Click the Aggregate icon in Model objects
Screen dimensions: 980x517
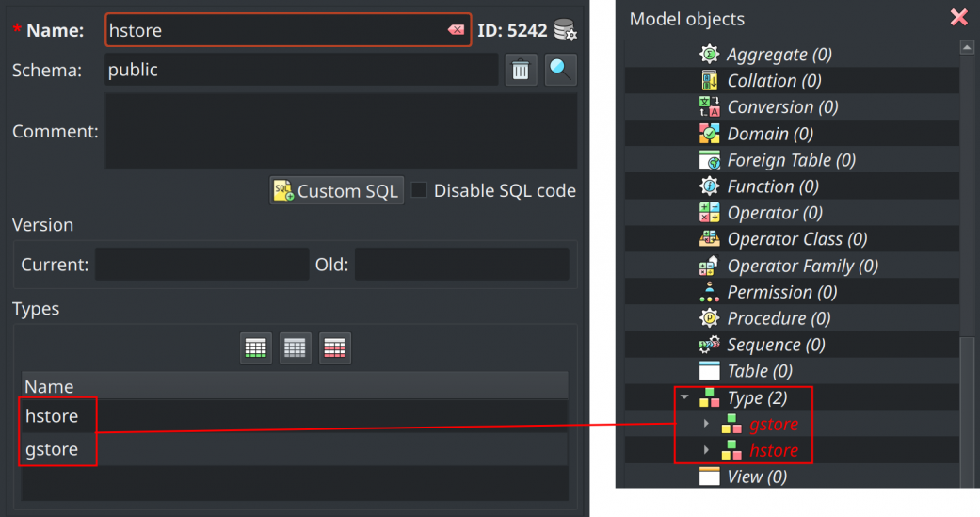[x=710, y=55]
